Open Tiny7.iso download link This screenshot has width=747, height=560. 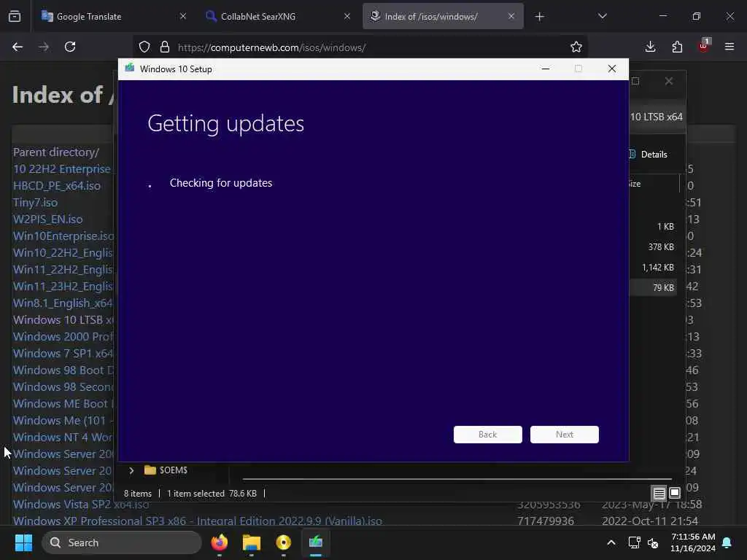click(35, 203)
